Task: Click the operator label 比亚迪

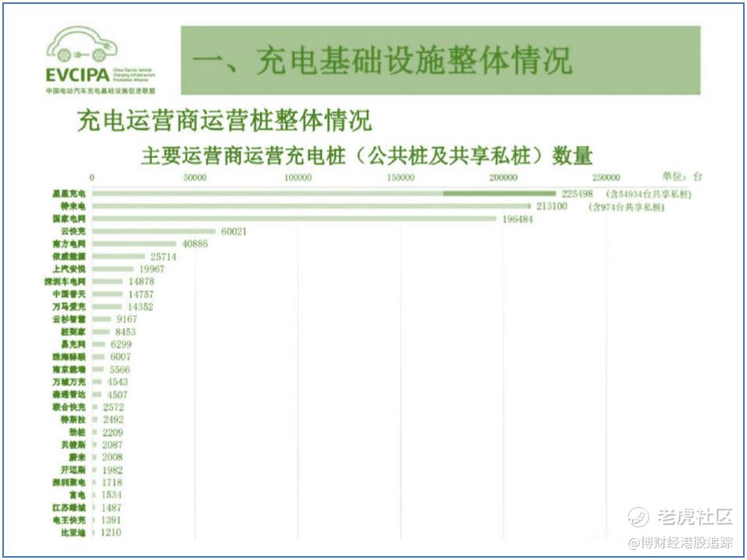Action: point(73,533)
